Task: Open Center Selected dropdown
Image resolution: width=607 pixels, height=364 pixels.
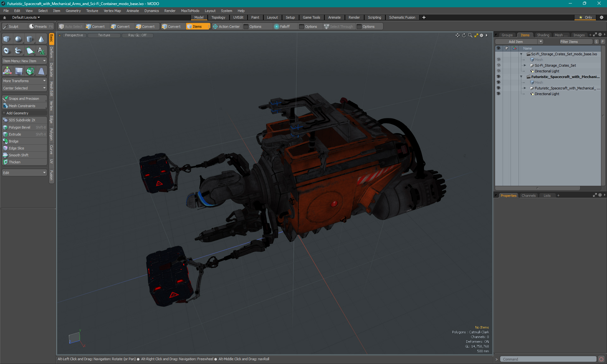Action: [24, 88]
